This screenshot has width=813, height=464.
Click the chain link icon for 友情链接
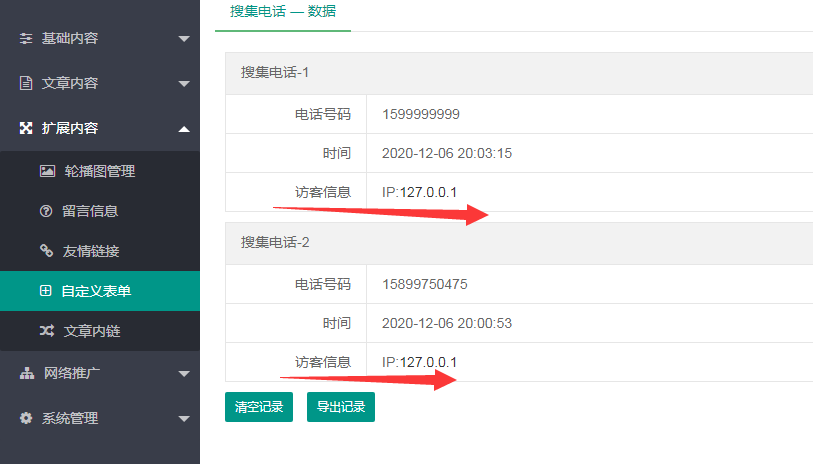click(46, 251)
